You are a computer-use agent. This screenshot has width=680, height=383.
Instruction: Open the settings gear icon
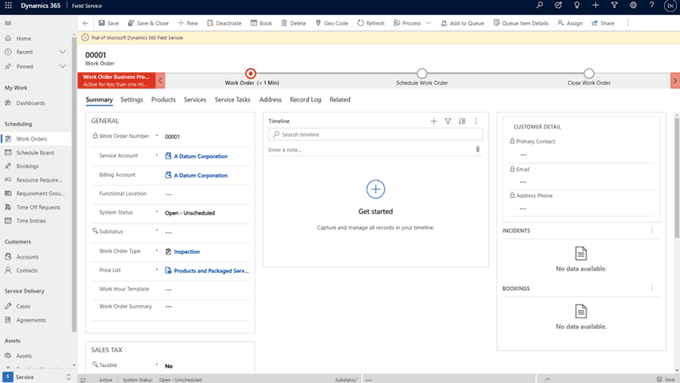633,5
